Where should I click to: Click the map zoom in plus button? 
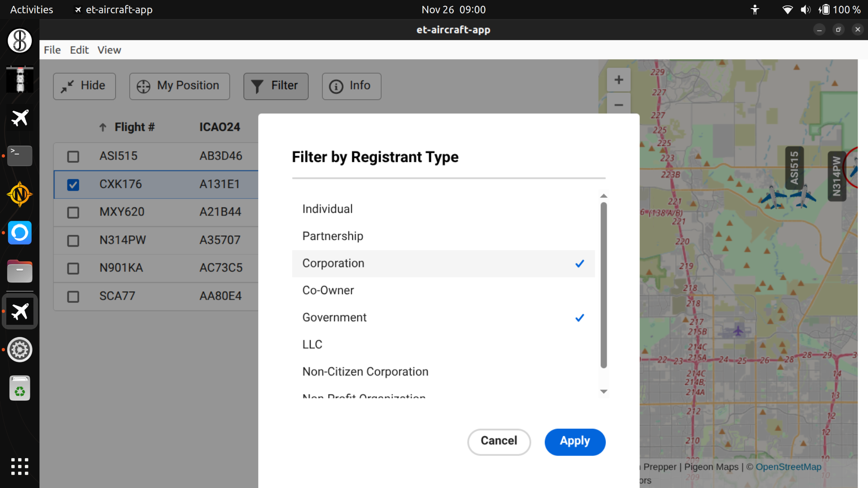pyautogui.click(x=618, y=80)
